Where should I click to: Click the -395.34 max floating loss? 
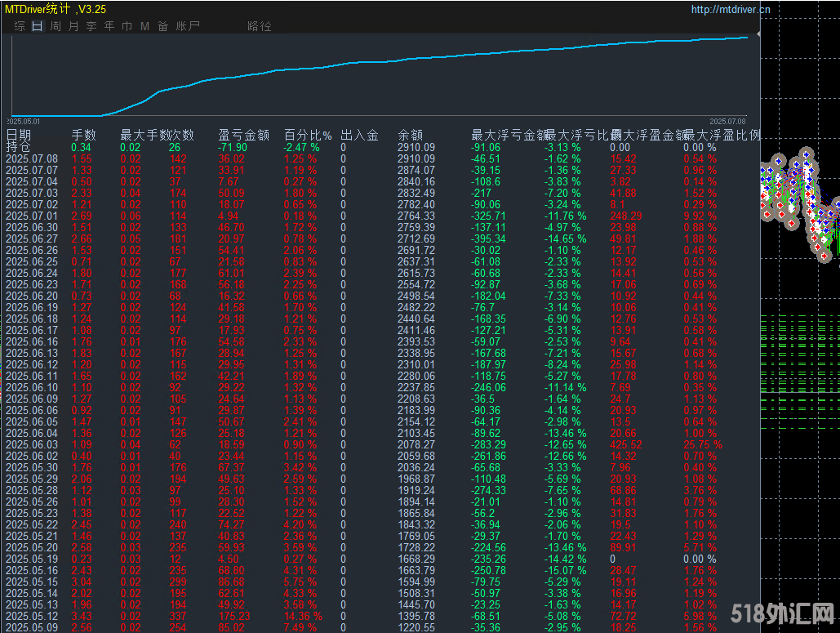[488, 239]
